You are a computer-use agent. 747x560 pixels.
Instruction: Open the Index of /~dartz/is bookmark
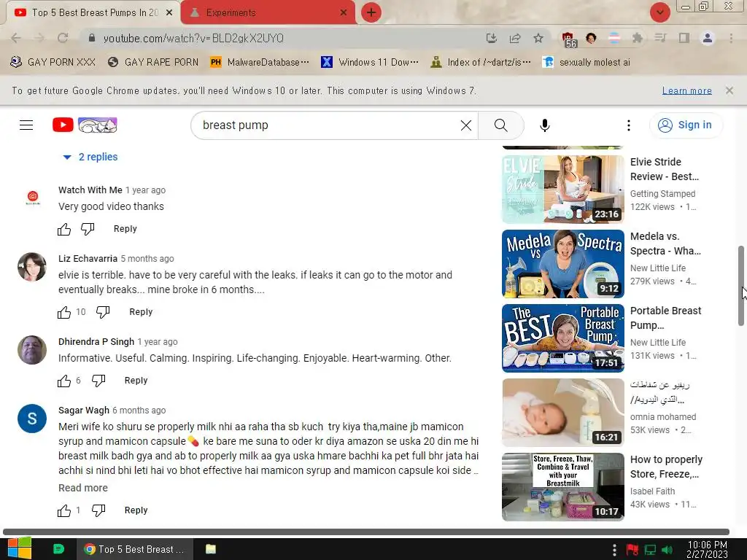click(481, 63)
